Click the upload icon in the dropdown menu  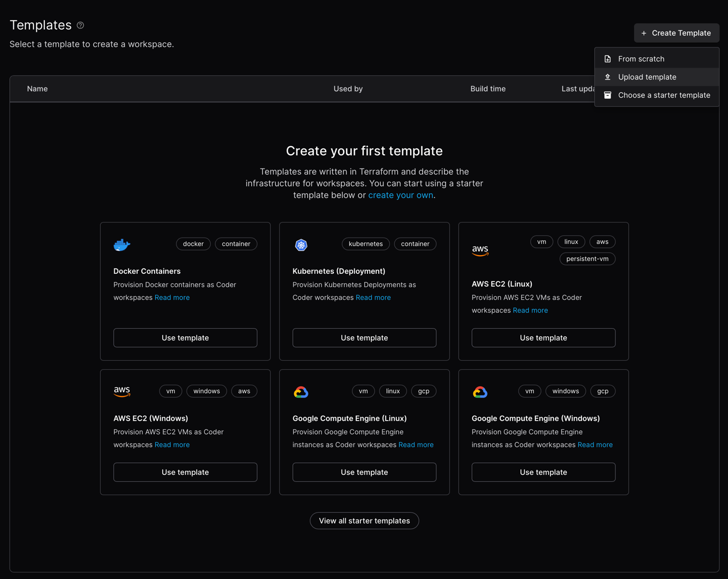click(607, 77)
